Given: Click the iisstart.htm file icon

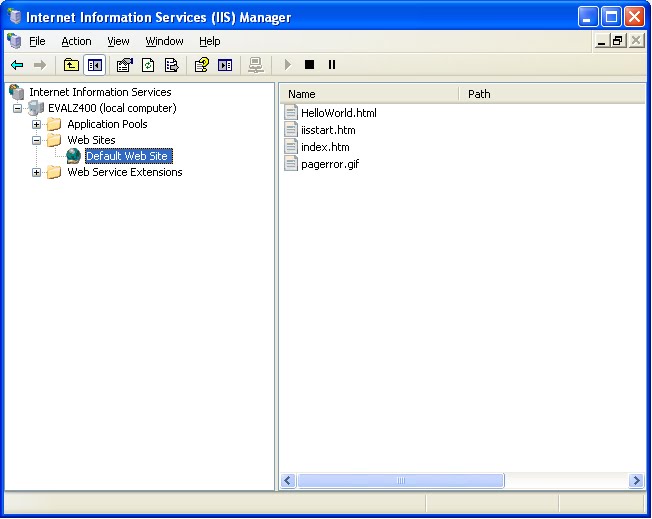Looking at the screenshot, I should [x=291, y=129].
